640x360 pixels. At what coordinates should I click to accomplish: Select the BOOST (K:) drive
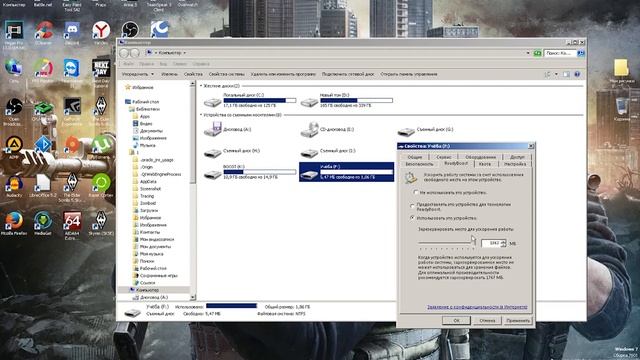coord(250,172)
